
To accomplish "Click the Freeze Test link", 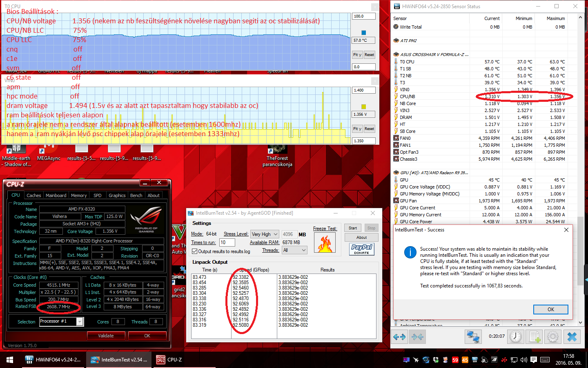I will (x=325, y=229).
